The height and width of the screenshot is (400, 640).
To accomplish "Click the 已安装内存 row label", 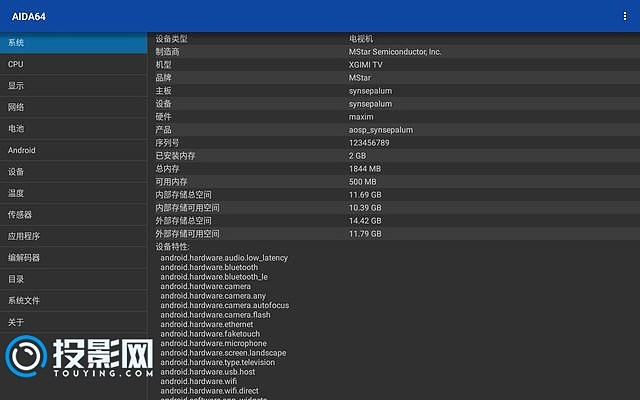I will tap(176, 156).
